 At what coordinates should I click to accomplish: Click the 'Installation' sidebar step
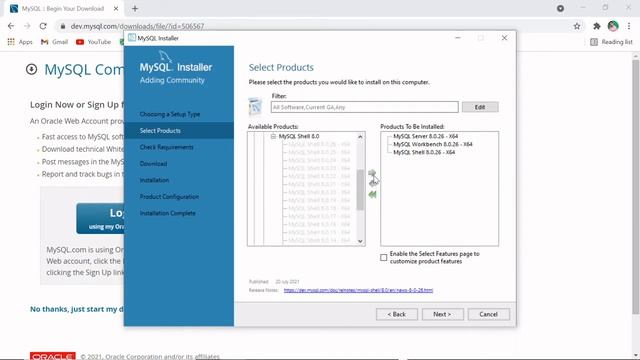click(154, 180)
